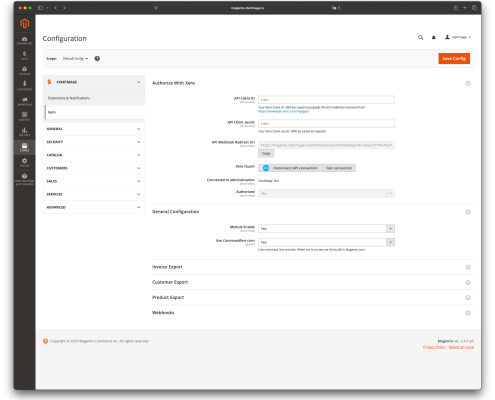
Task: Open the Marketing megaphone icon
Action: [x=24, y=101]
